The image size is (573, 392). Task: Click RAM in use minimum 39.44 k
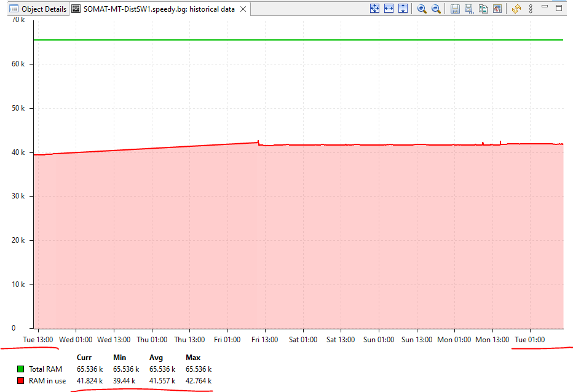[x=124, y=381]
